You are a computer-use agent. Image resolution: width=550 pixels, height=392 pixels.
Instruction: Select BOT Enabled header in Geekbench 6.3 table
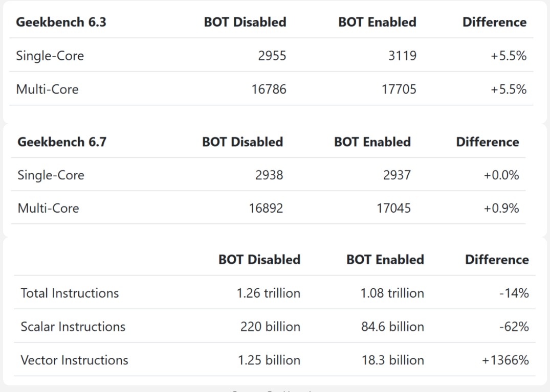pos(377,22)
